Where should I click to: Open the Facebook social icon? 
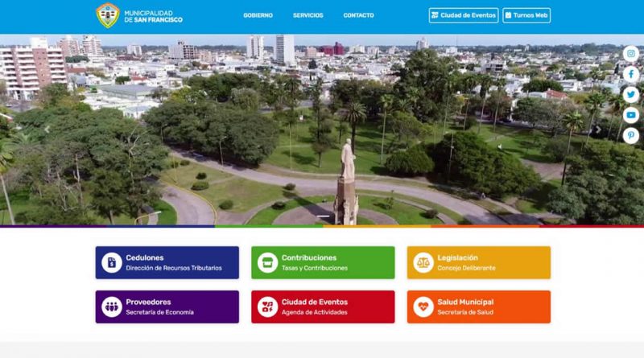(x=631, y=74)
